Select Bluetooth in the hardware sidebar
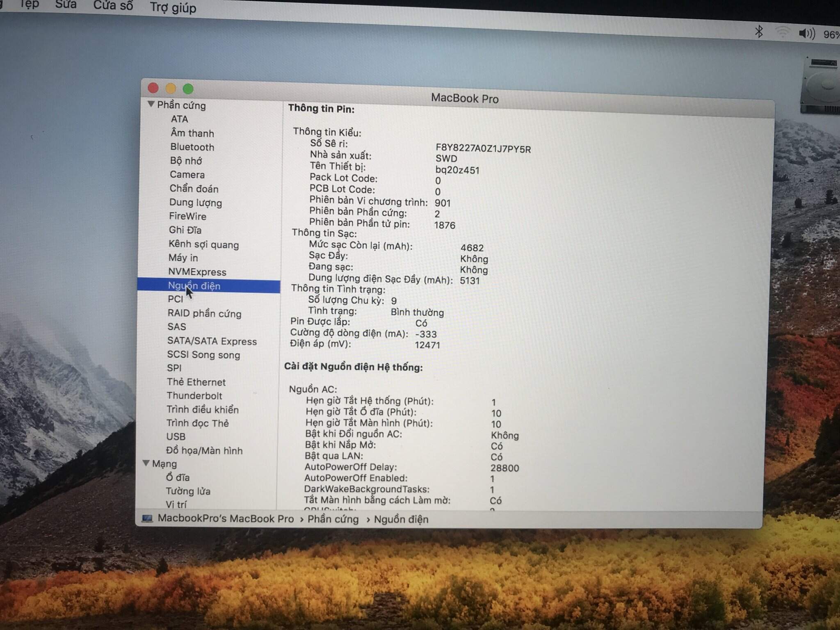This screenshot has width=840, height=630. click(x=192, y=147)
